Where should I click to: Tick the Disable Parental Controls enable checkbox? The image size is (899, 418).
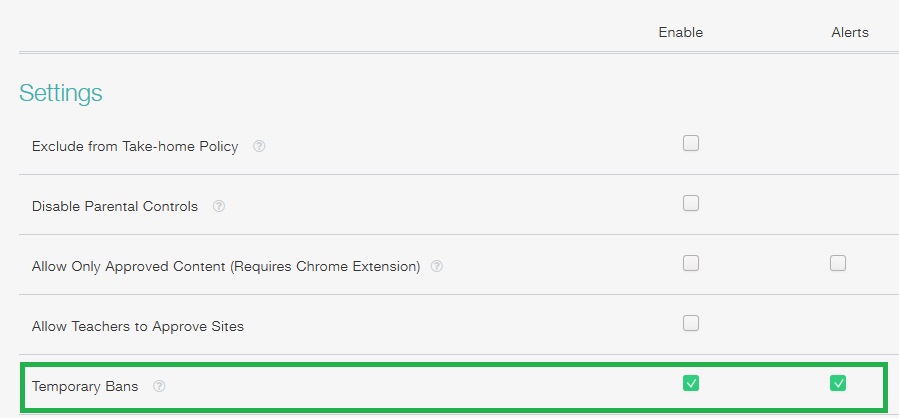(691, 203)
